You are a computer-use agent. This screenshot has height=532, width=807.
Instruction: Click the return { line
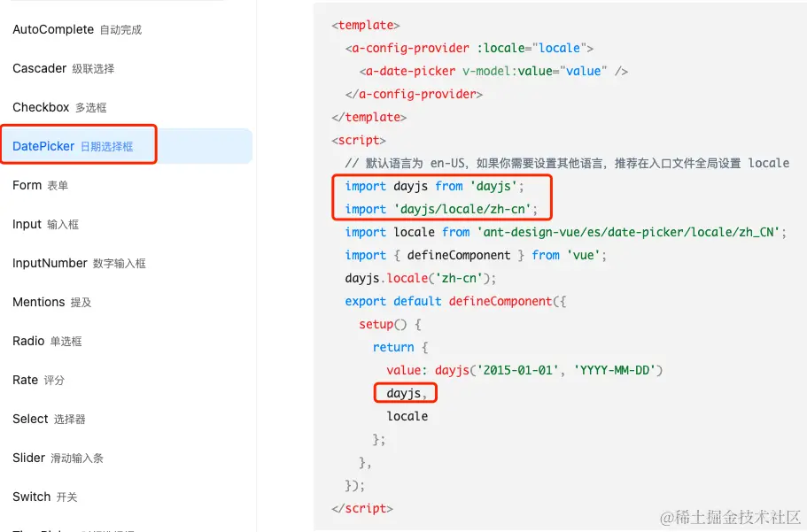400,347
